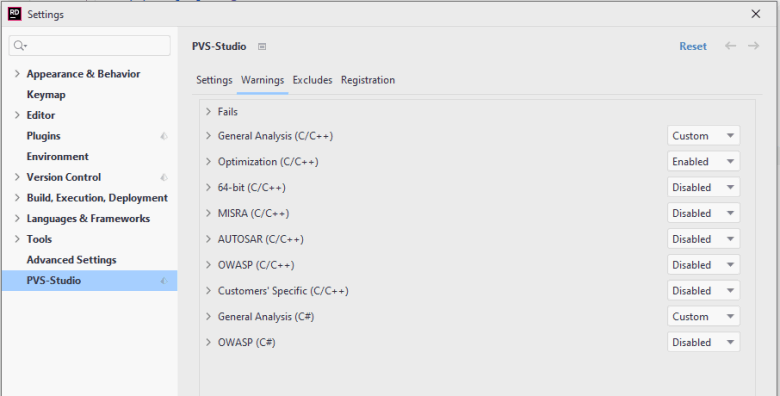The height and width of the screenshot is (396, 780).
Task: Expand Customers' Specific (C/C++) group
Action: tap(209, 291)
